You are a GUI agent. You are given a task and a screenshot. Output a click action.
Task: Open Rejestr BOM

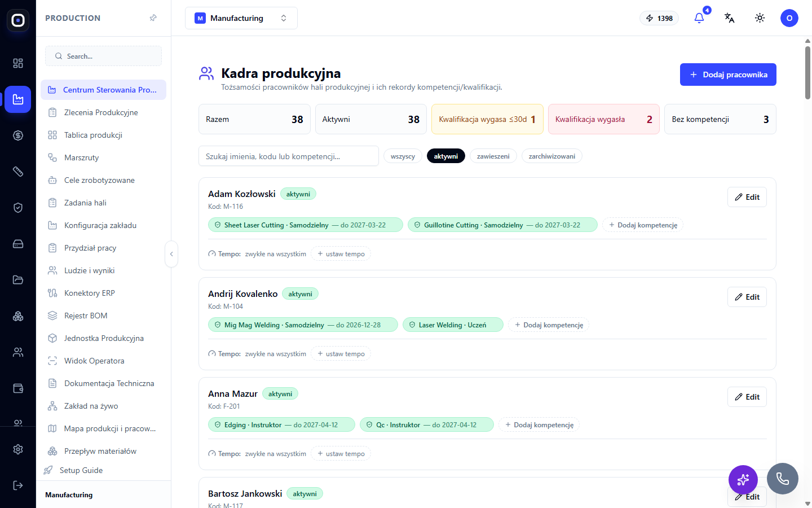click(103, 316)
